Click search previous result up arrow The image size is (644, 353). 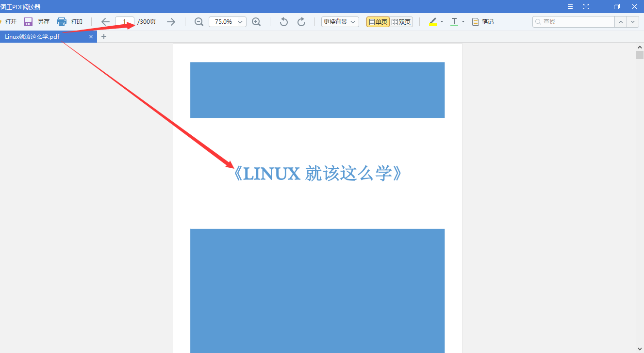621,22
